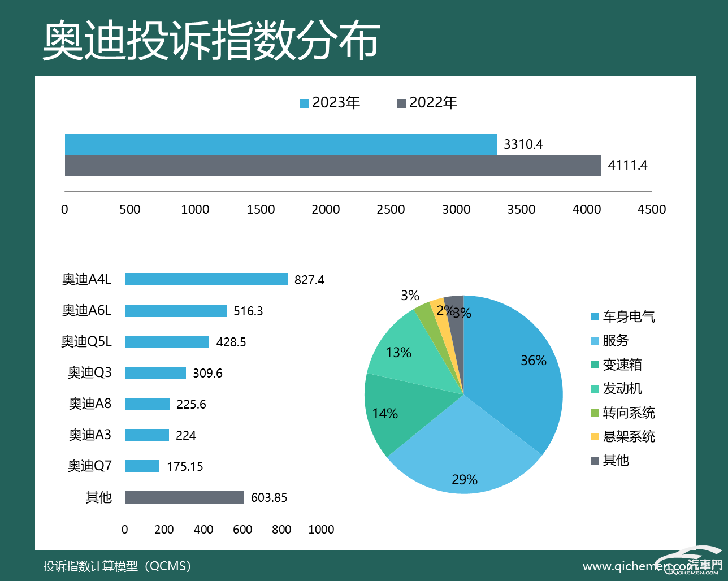This screenshot has width=728, height=581.
Task: Select the 2022年 legend label
Action: pyautogui.click(x=433, y=103)
